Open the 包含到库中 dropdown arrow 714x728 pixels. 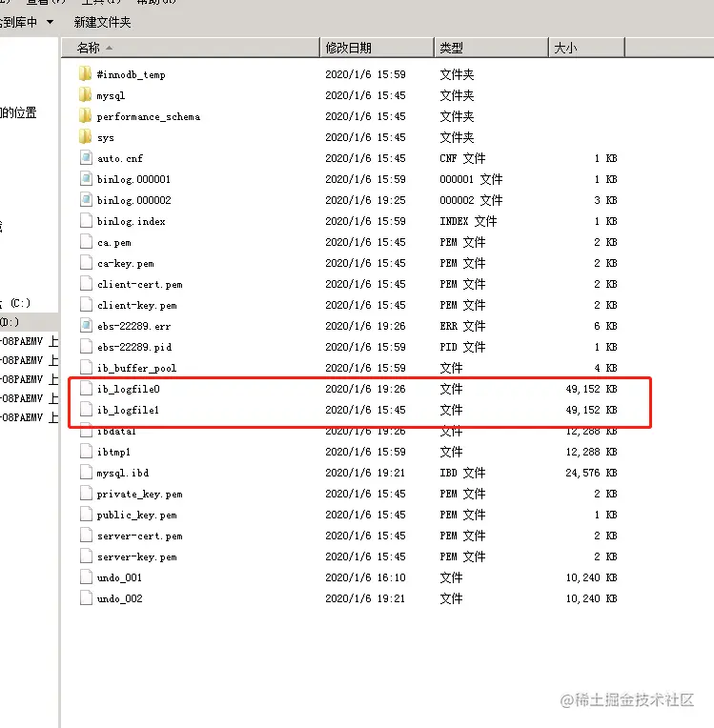[50, 22]
